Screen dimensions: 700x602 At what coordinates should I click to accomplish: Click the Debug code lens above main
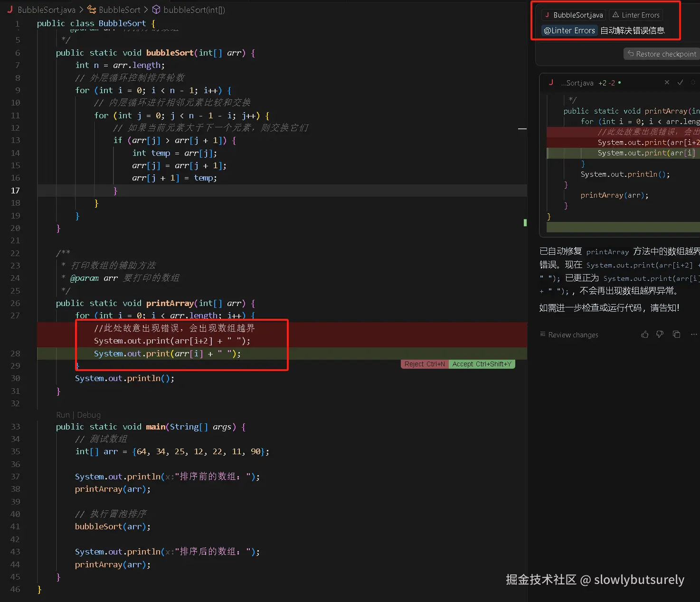click(x=89, y=415)
